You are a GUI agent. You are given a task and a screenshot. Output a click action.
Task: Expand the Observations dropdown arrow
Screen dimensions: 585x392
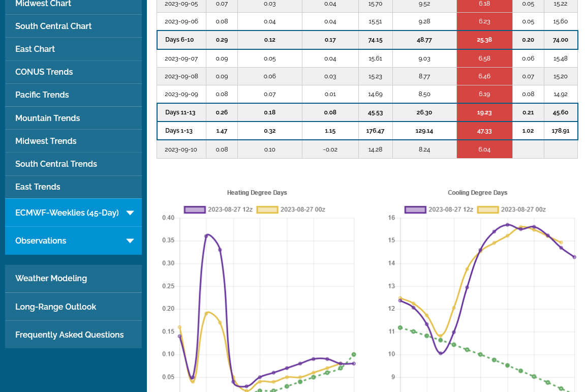130,241
